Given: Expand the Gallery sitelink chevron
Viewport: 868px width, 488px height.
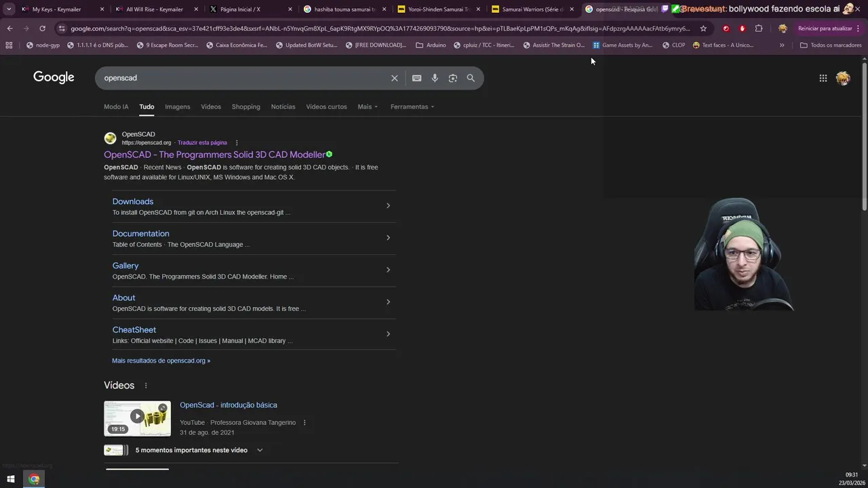Looking at the screenshot, I should pos(388,270).
